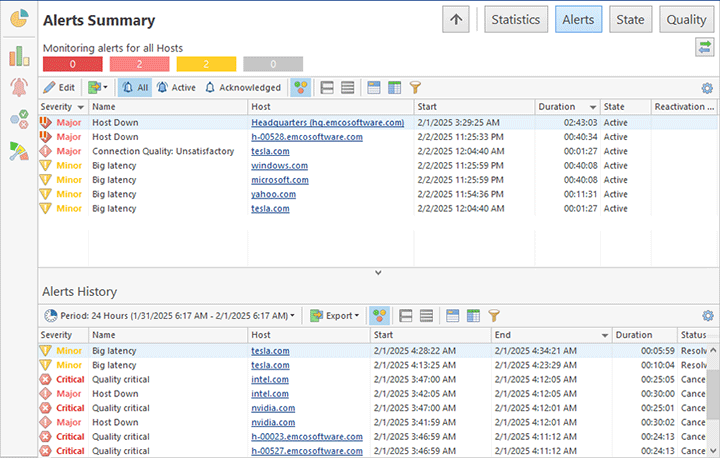Toggle the Active alerts filter
The width and height of the screenshot is (720, 458).
coord(176,88)
